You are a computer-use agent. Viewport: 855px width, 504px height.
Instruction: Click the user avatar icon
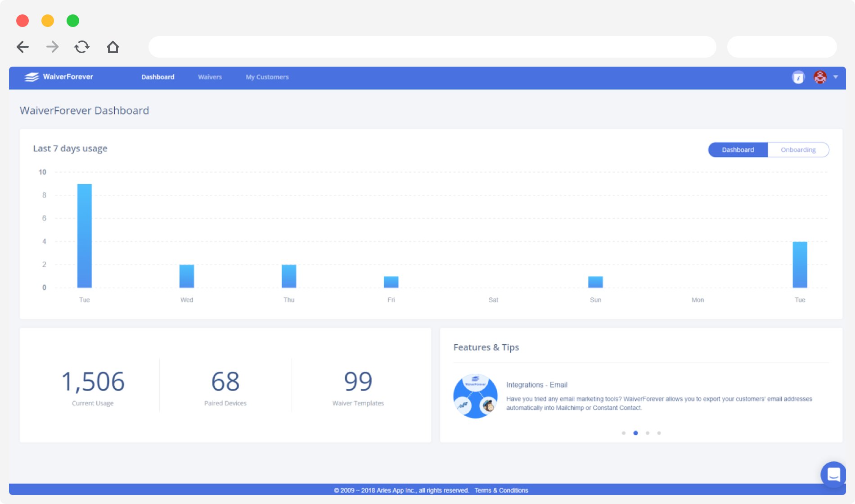[x=820, y=77]
